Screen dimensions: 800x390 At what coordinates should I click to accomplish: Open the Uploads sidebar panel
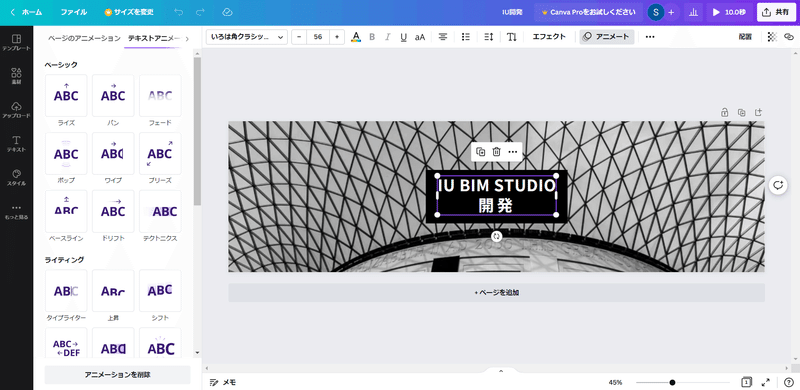pyautogui.click(x=16, y=110)
